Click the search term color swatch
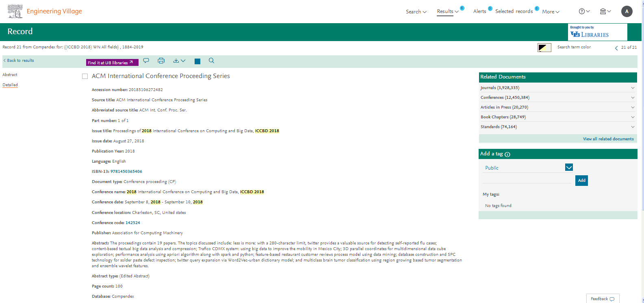 pyautogui.click(x=544, y=48)
